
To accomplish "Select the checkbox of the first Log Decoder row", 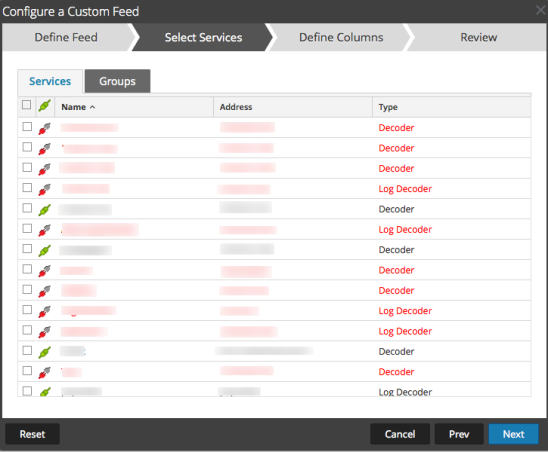I will pyautogui.click(x=27, y=187).
